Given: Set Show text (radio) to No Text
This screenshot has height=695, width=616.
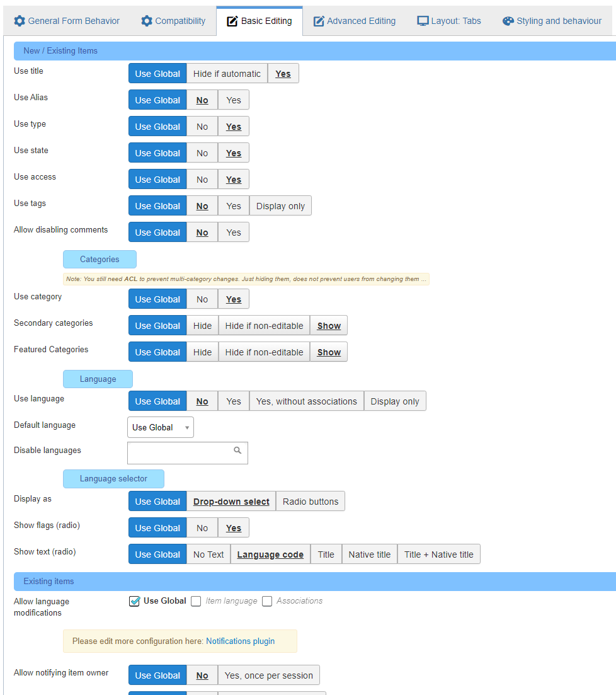Looking at the screenshot, I should [208, 554].
